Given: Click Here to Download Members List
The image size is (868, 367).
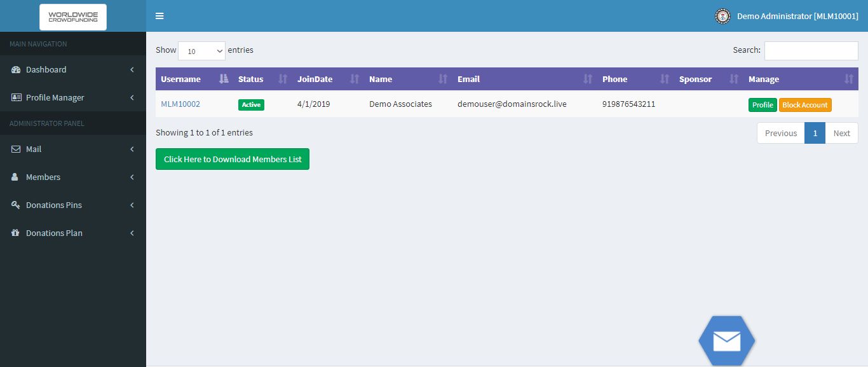Looking at the screenshot, I should click(x=233, y=159).
